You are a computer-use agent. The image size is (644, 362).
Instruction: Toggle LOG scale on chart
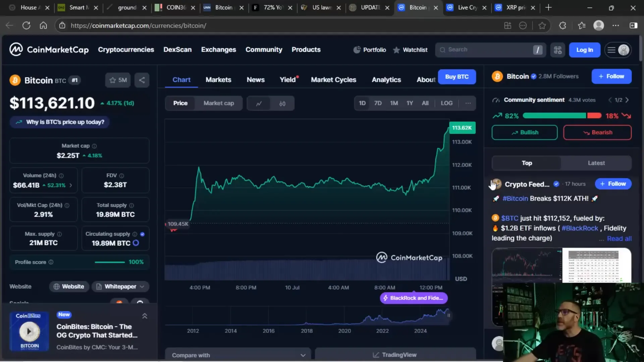click(446, 103)
